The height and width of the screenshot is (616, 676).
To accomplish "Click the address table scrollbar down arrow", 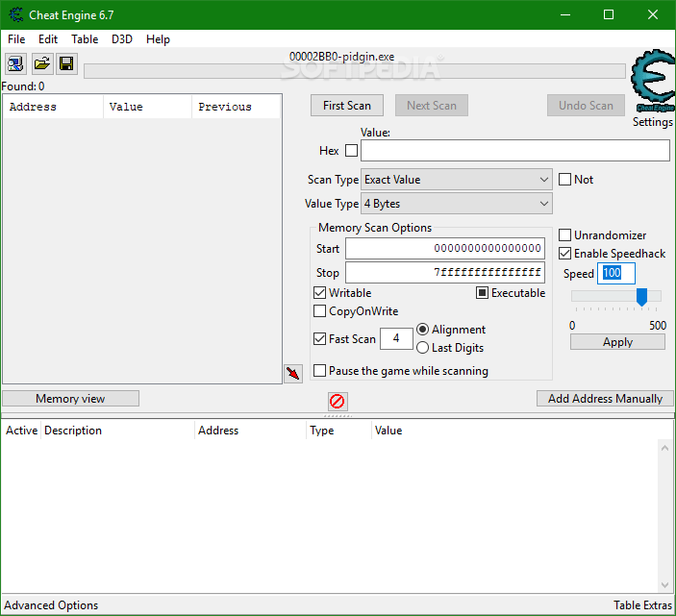I will (665, 585).
